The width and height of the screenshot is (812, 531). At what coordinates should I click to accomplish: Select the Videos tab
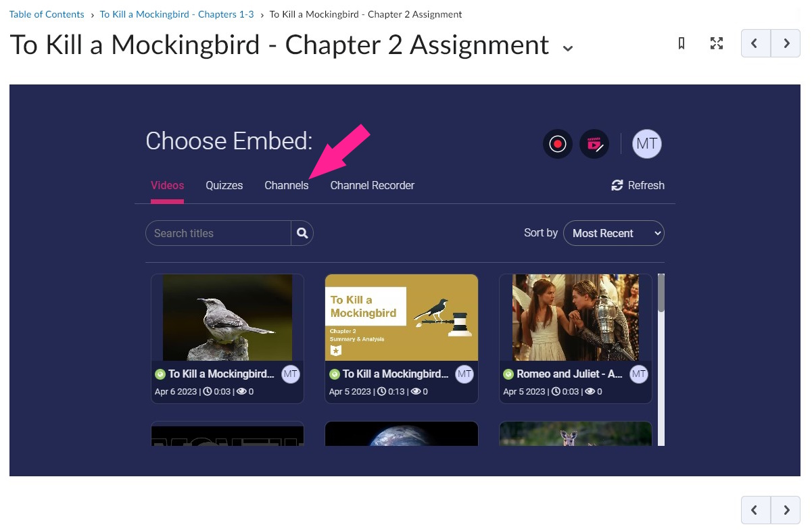[x=167, y=185]
